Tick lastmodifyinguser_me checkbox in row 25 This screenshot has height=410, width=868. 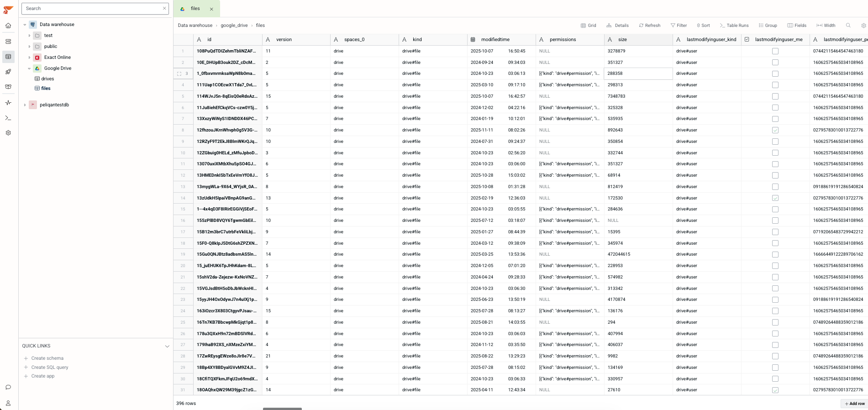pos(775,322)
